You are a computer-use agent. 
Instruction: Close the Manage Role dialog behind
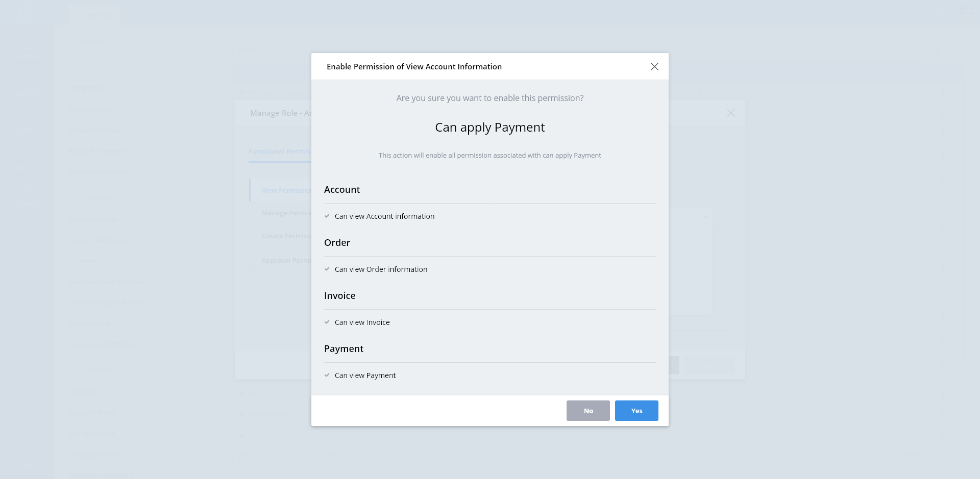point(731,113)
